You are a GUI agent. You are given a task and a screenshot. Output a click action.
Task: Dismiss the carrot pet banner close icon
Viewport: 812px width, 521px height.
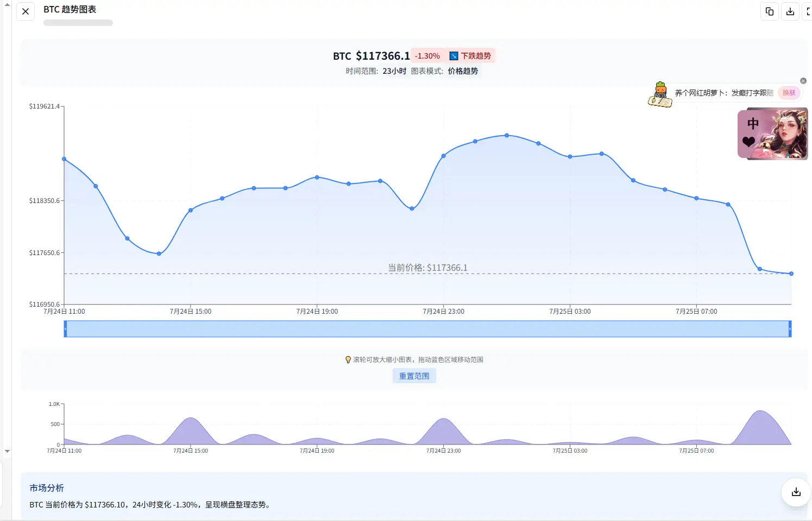(803, 81)
